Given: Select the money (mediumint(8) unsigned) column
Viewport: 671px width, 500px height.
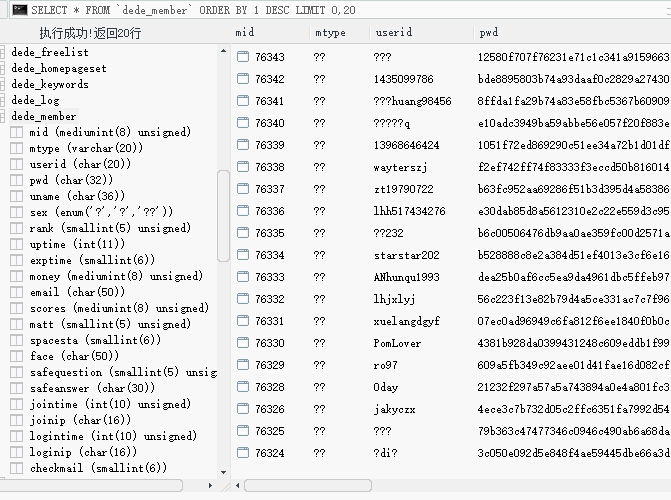Looking at the screenshot, I should tap(116, 276).
